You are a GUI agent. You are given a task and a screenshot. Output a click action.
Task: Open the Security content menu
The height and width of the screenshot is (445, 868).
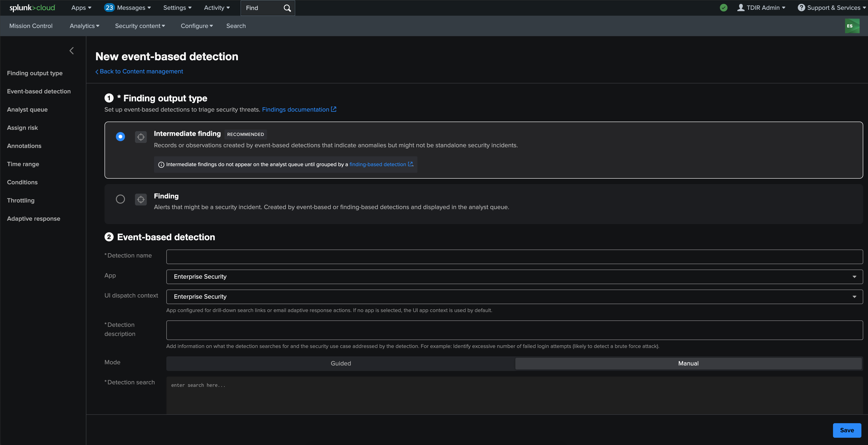140,26
